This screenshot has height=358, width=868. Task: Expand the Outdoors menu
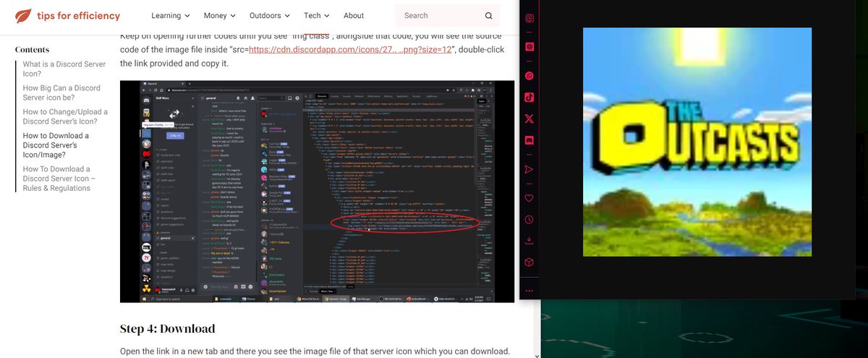coord(270,15)
